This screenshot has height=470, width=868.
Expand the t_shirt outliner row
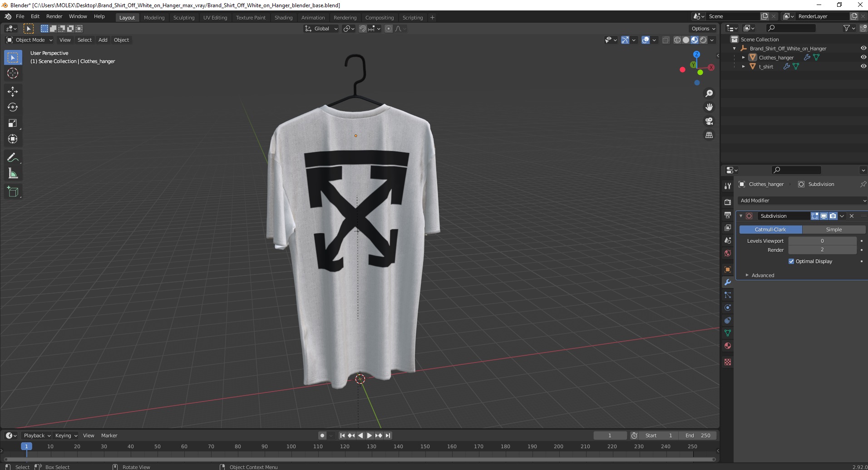coord(743,67)
